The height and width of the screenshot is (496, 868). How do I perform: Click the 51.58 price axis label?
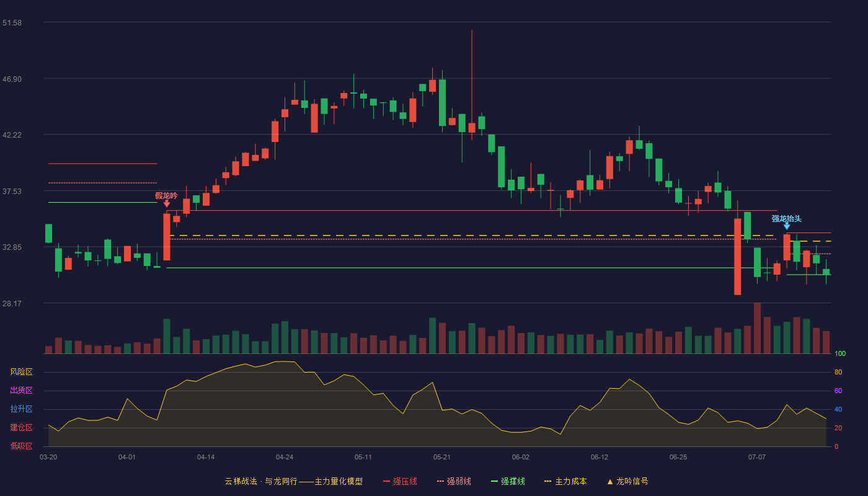click(x=12, y=22)
